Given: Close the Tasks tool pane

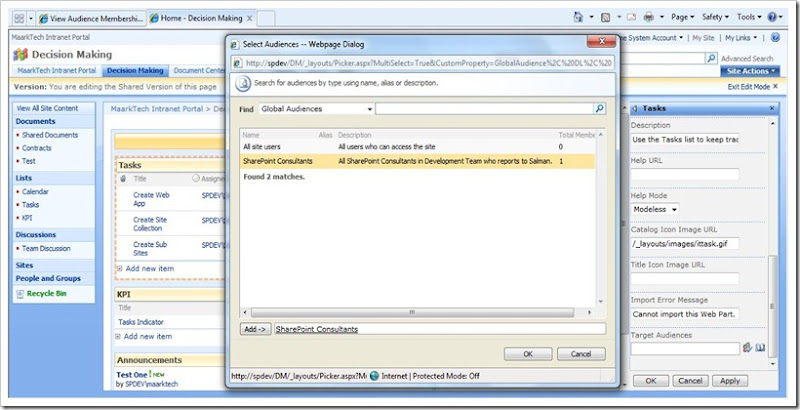Looking at the screenshot, I should (x=772, y=108).
